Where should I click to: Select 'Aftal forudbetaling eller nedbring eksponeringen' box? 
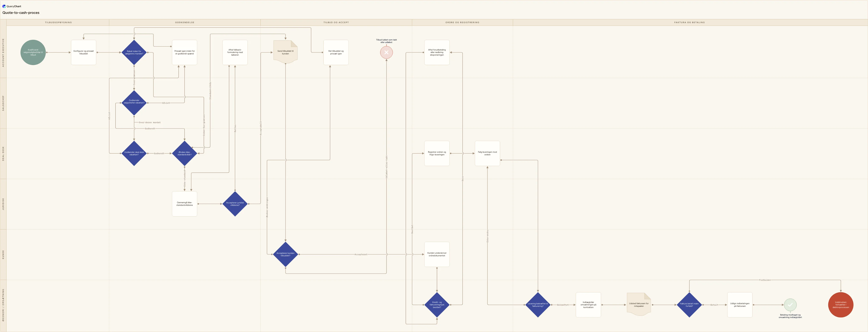coord(437,52)
